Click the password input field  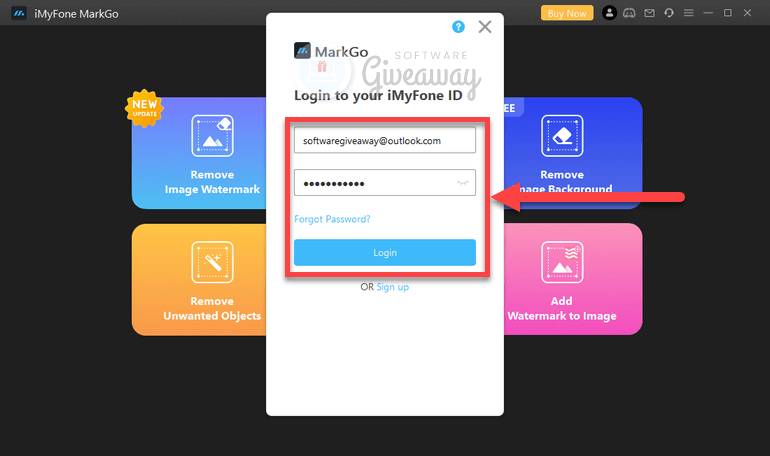[x=374, y=183]
